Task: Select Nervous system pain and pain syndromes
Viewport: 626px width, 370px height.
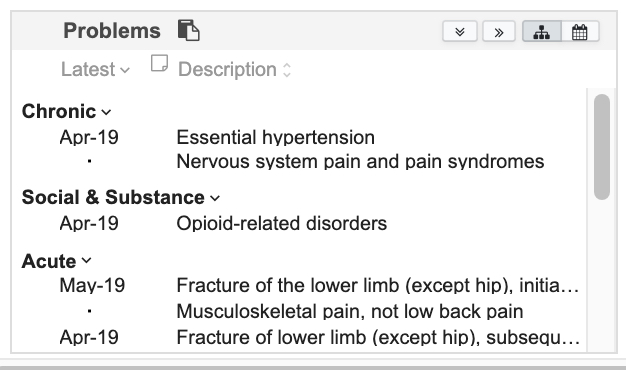Action: tap(360, 162)
